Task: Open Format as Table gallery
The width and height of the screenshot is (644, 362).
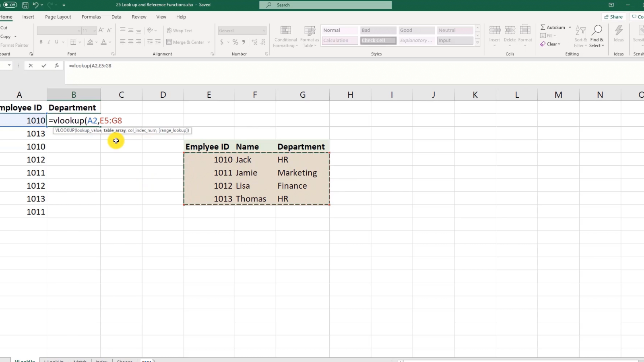Action: (x=310, y=37)
